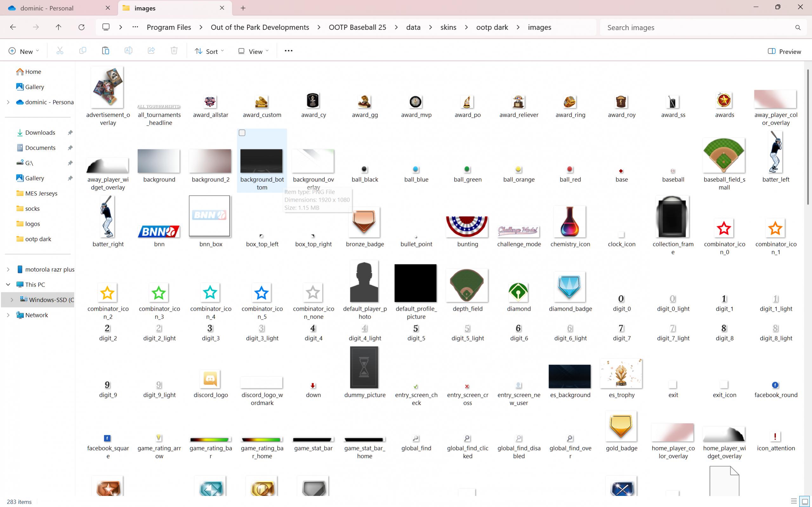Open the MES Jerseys folder in sidebar
The height and width of the screenshot is (507, 812).
coord(41,193)
